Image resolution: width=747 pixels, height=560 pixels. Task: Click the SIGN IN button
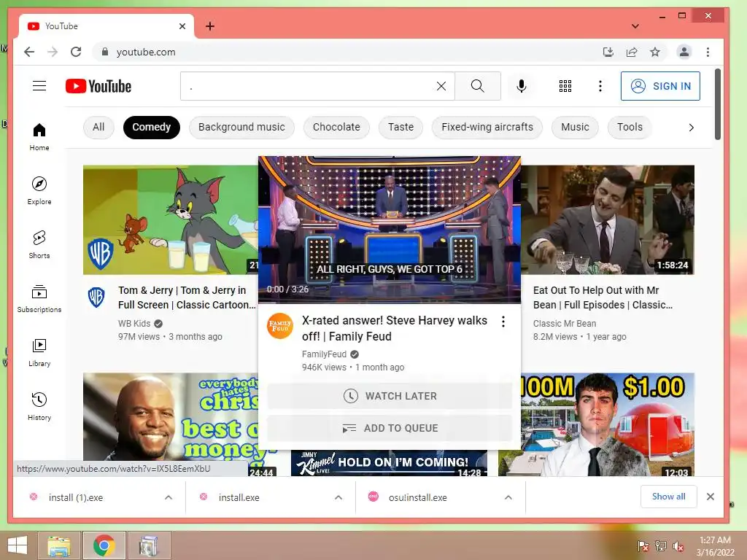point(660,86)
